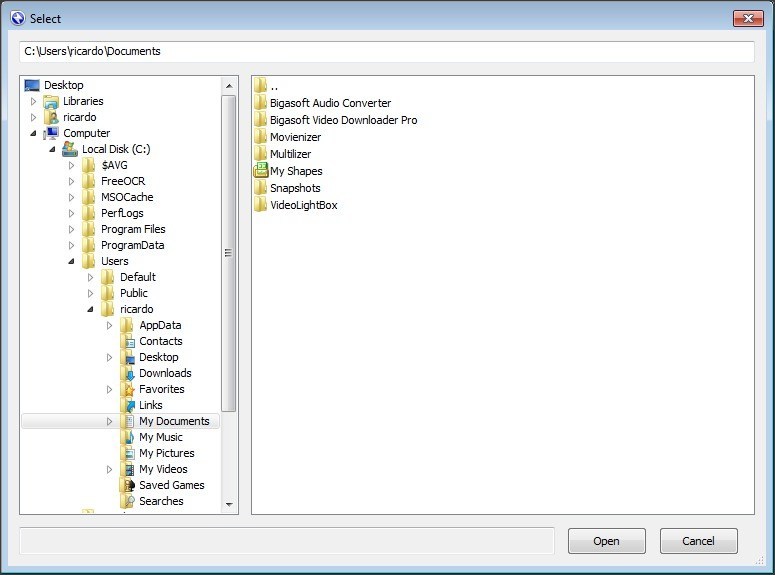Click the VideoLightBox folder icon

[260, 205]
